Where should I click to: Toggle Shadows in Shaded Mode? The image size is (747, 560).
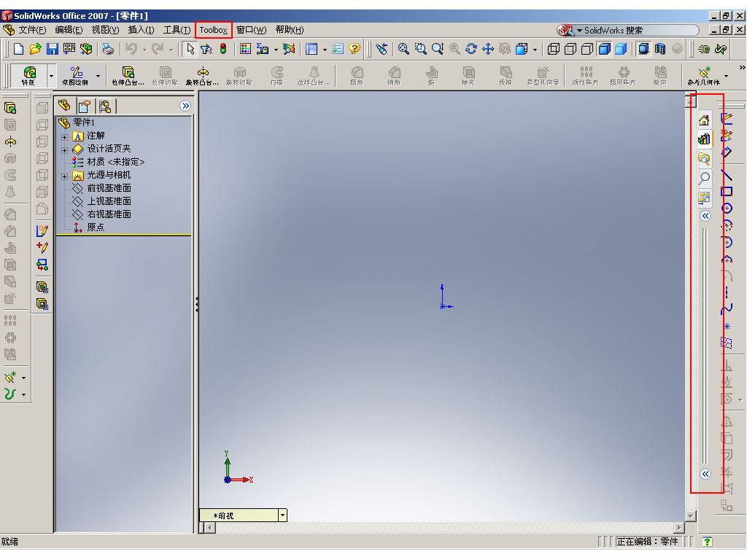point(643,49)
